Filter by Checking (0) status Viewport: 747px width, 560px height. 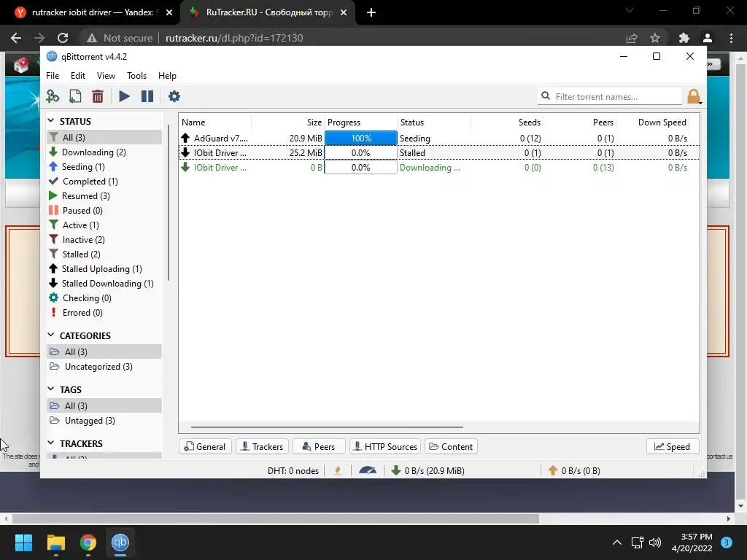point(104,298)
